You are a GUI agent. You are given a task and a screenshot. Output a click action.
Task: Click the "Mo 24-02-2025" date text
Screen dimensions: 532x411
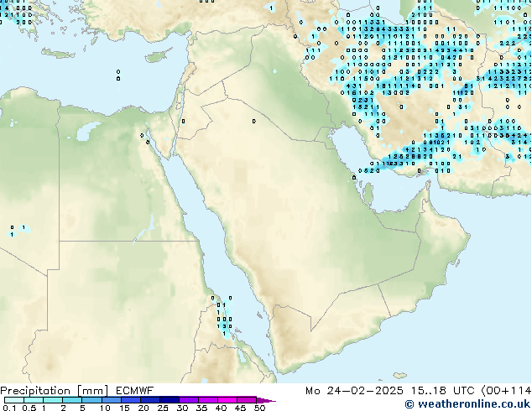pos(354,391)
